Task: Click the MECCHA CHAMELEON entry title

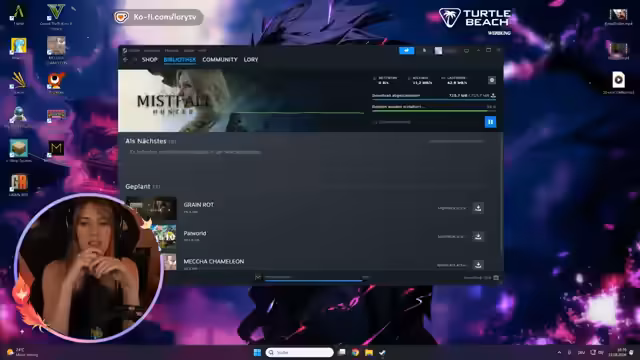Action: point(213,261)
